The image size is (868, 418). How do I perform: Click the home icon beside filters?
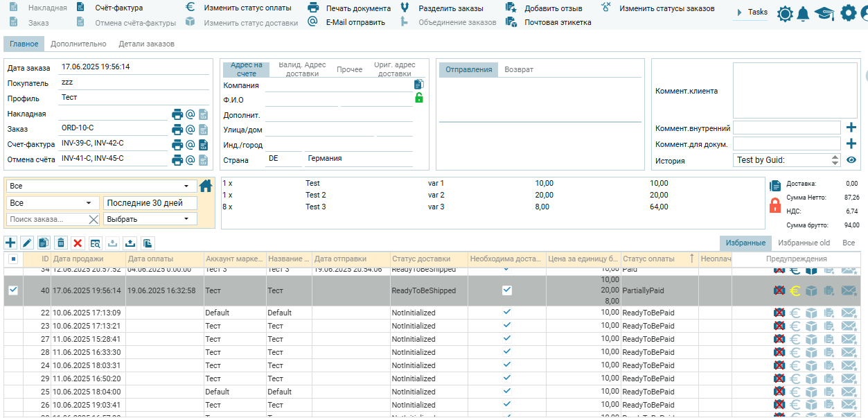tap(206, 186)
